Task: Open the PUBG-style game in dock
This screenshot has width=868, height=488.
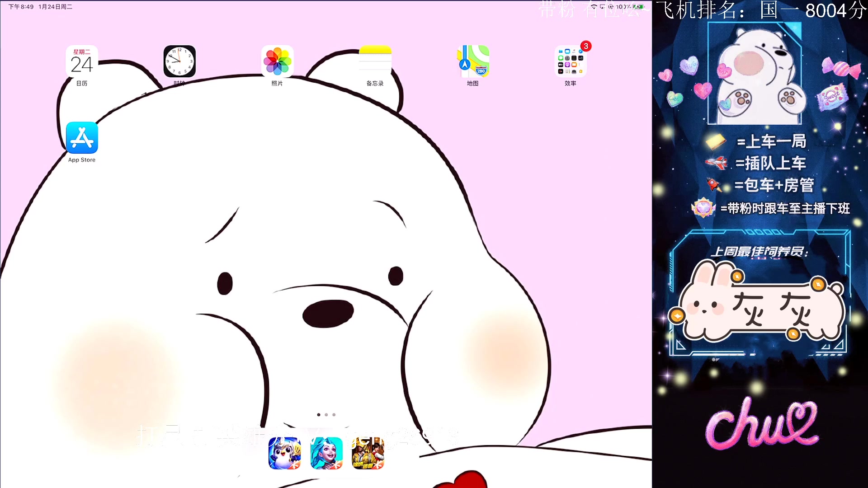Action: tap(368, 453)
